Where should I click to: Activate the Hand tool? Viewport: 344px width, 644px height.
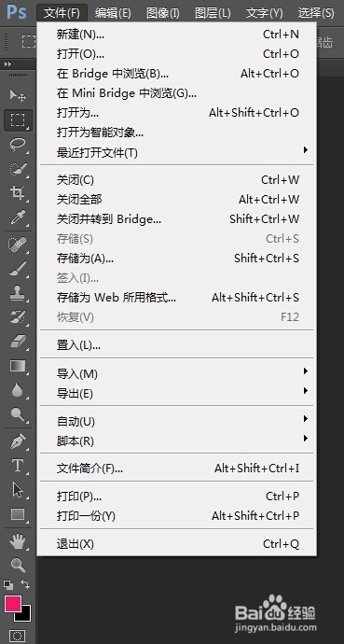tap(18, 542)
